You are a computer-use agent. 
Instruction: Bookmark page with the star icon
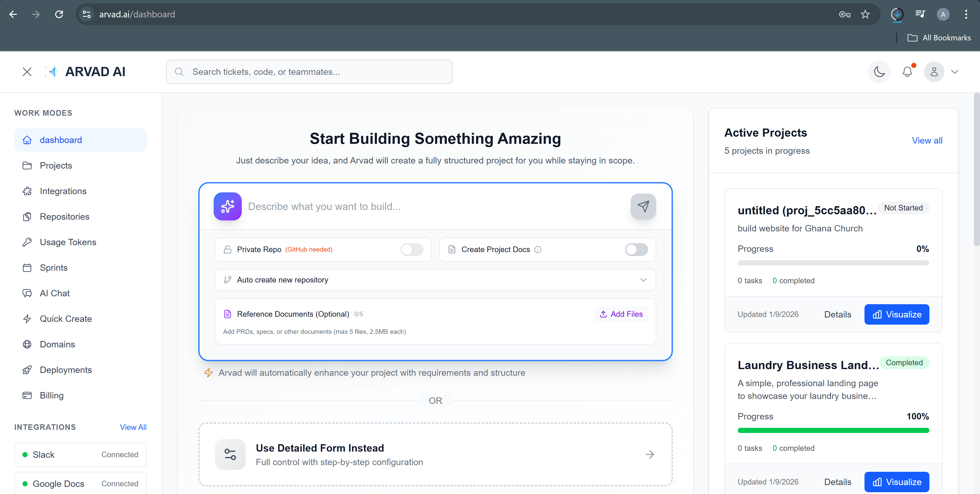point(865,15)
